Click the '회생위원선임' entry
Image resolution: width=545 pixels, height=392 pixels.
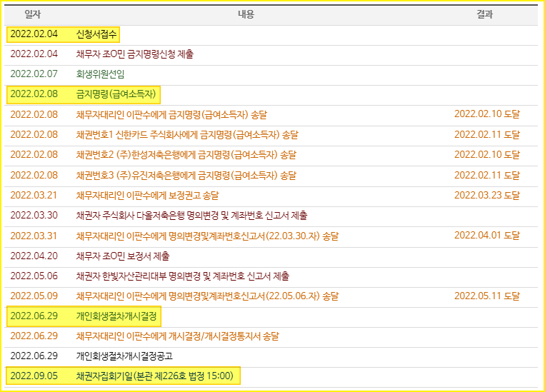pyautogui.click(x=100, y=74)
